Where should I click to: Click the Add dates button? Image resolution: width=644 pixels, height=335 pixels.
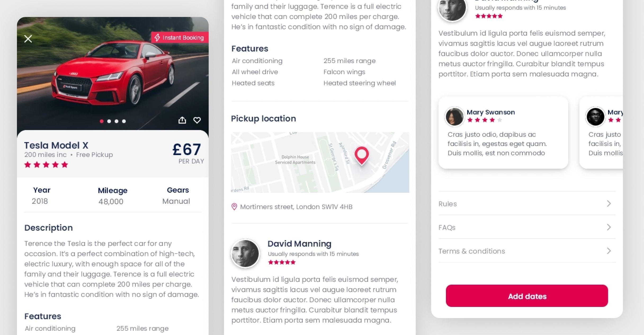pos(527,296)
